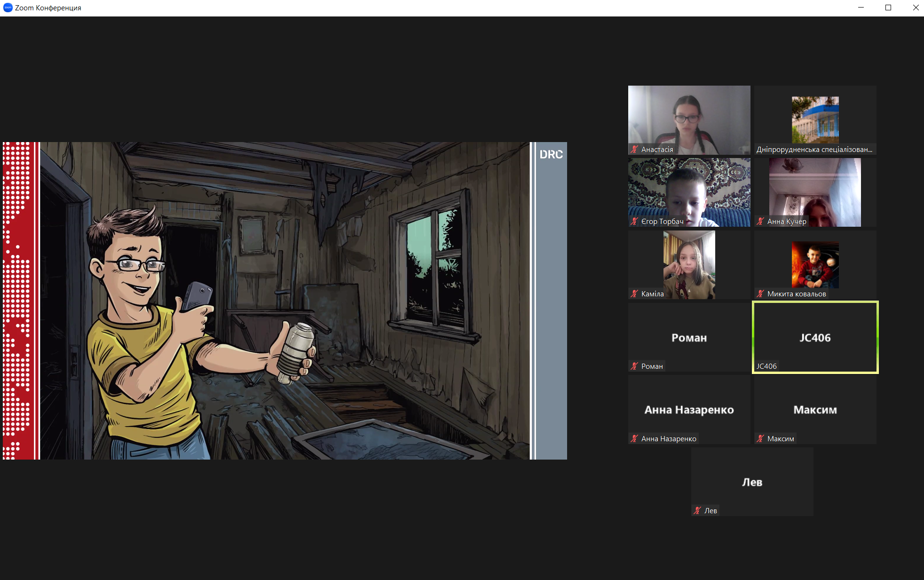Click Лев's muted microphone icon
924x580 pixels.
[697, 511]
